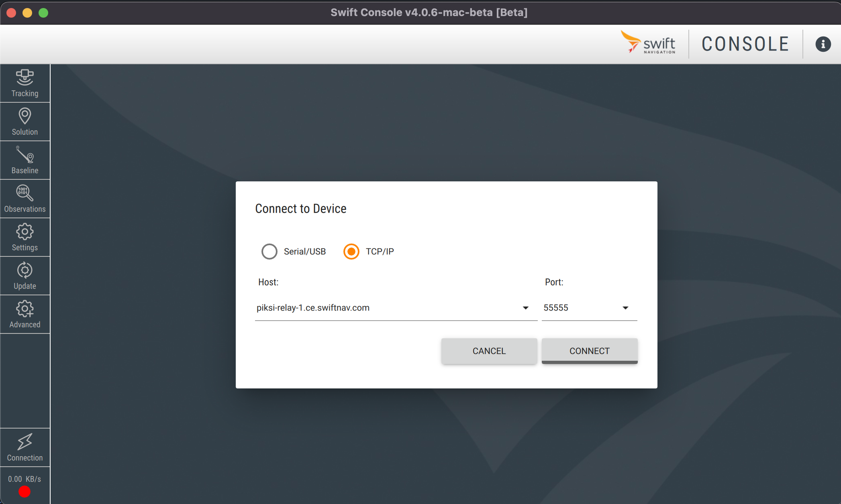
Task: Click the 55555 port field
Action: tap(578, 308)
